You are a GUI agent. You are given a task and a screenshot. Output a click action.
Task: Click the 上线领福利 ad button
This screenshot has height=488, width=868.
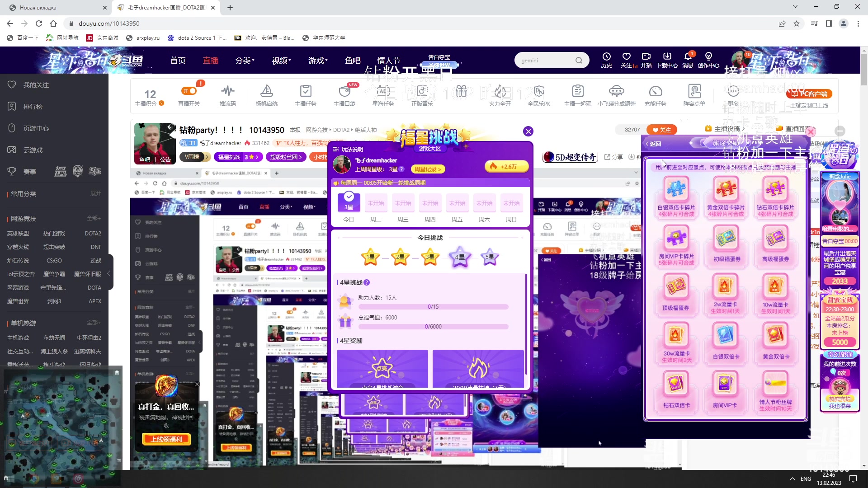tap(167, 439)
